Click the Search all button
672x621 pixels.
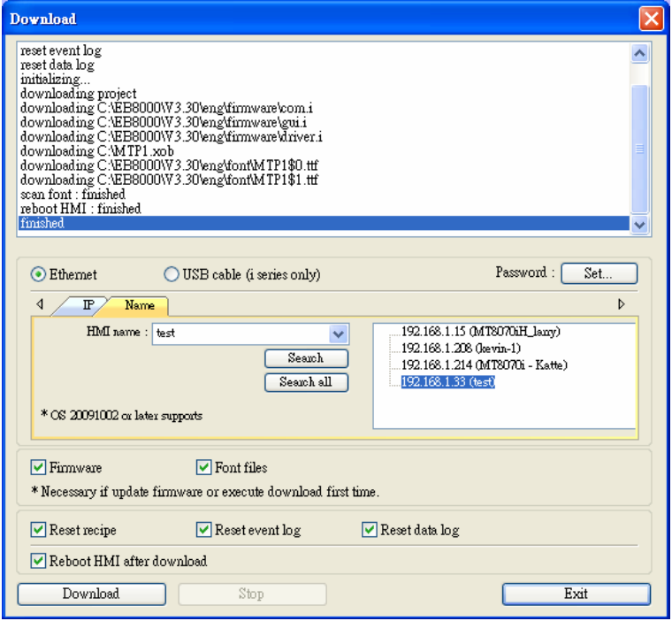306,381
